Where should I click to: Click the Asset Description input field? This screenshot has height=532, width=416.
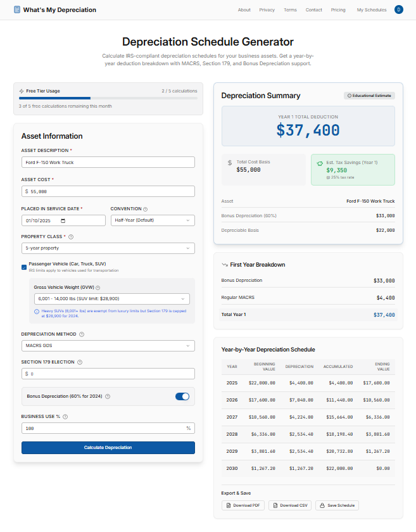pos(108,161)
